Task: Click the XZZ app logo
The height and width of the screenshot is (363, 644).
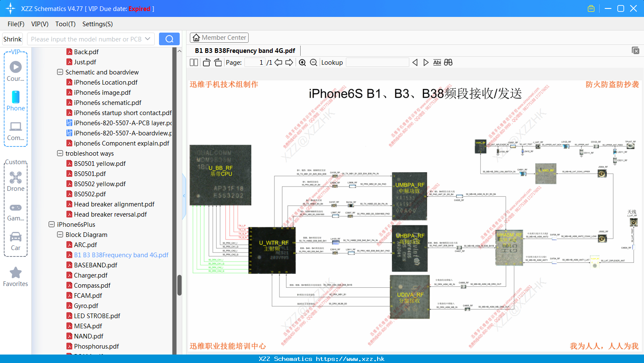Action: click(11, 8)
